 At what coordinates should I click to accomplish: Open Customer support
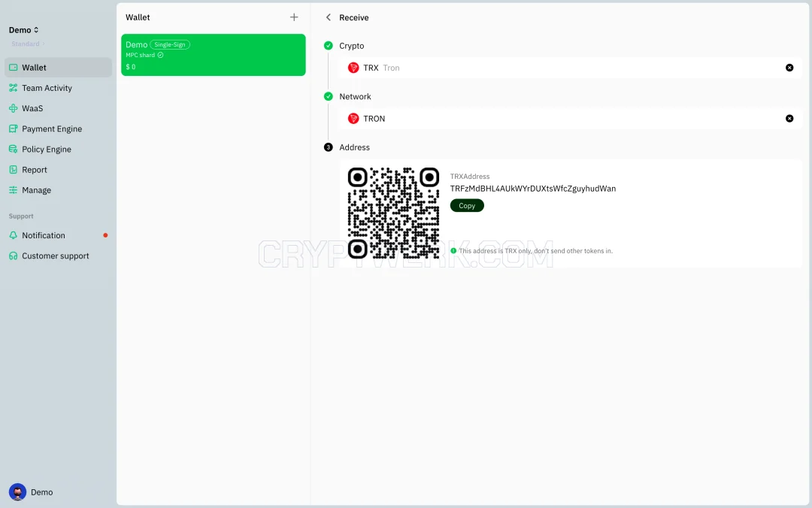point(58,256)
